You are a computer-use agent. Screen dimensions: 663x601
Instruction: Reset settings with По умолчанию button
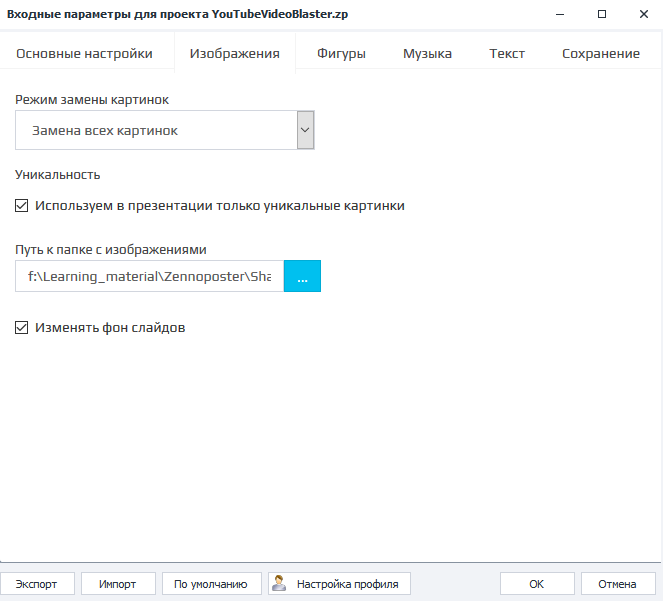coord(211,584)
